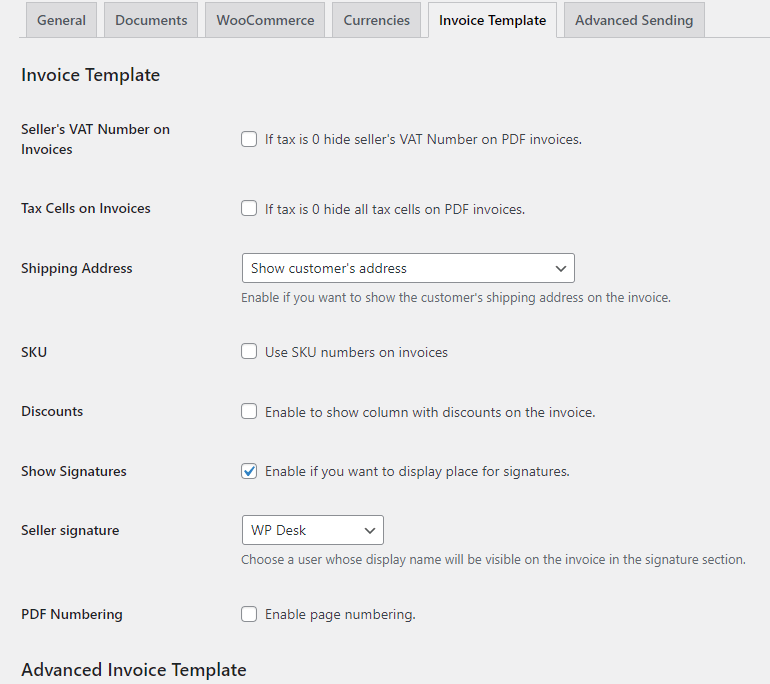Open the Shipping Address dropdown
770x684 pixels.
click(408, 268)
